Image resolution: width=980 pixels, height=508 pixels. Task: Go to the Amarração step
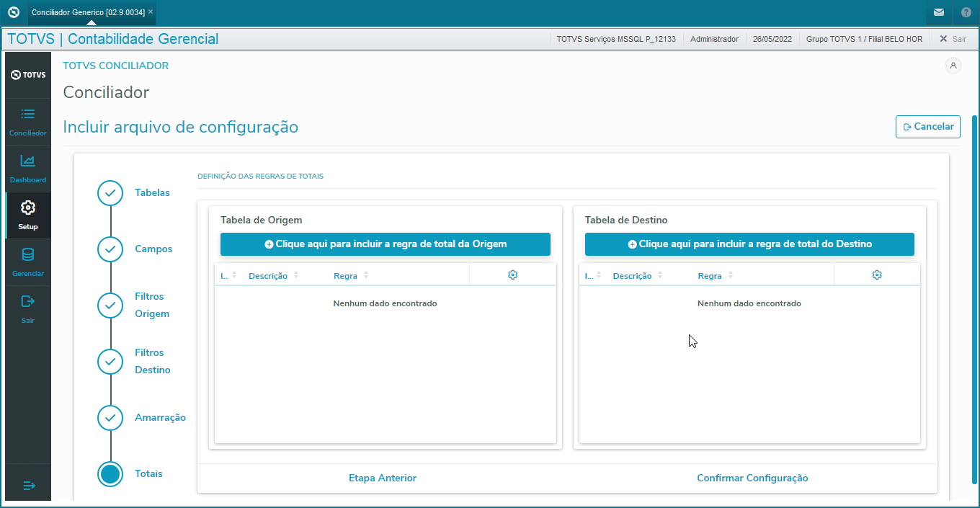pyautogui.click(x=110, y=417)
